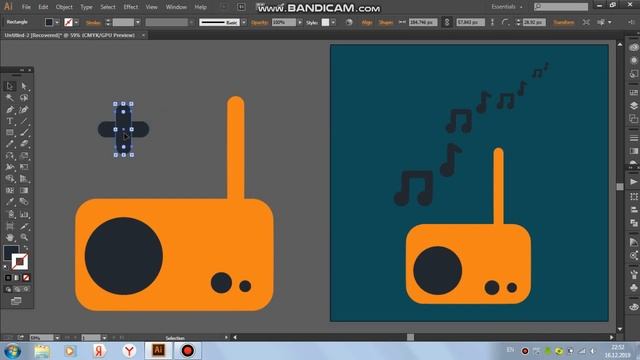Set paint mode to None
Image resolution: width=640 pixels, height=360 pixels.
pyautogui.click(x=26, y=278)
